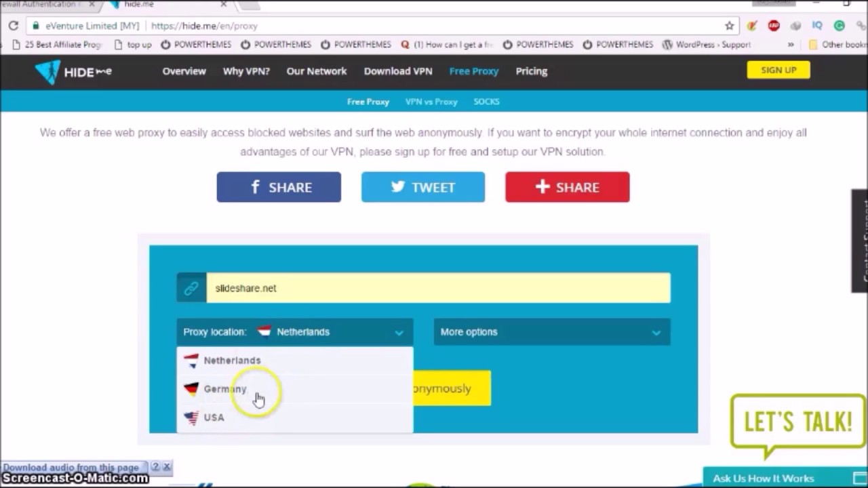
Task: Click the help question icon on download bar
Action: point(155,467)
